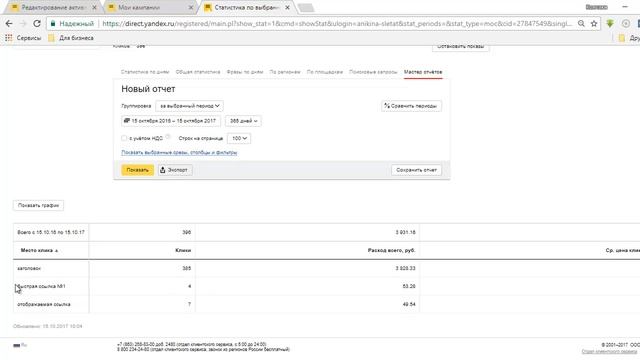Reload the current page

tap(37, 24)
